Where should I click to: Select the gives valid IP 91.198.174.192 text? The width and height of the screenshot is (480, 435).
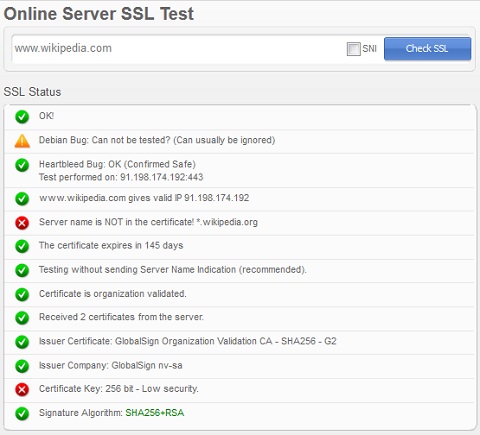coord(144,198)
